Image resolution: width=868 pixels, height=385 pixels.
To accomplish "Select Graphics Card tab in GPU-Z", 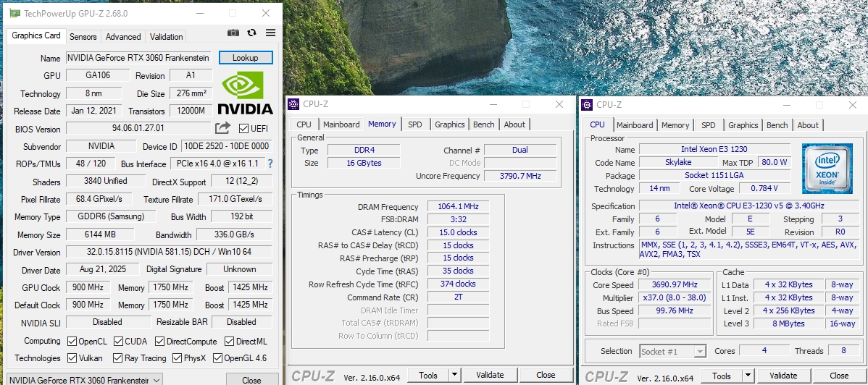I will [36, 35].
